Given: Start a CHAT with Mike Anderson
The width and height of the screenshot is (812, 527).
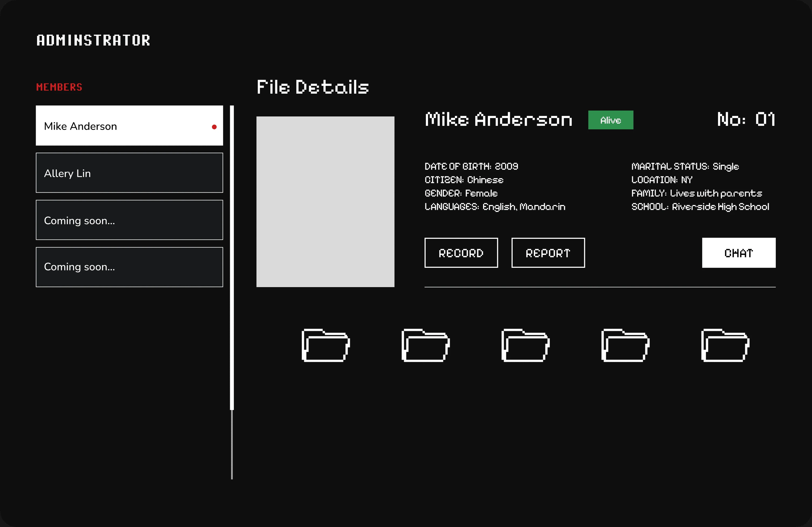Looking at the screenshot, I should click(739, 252).
